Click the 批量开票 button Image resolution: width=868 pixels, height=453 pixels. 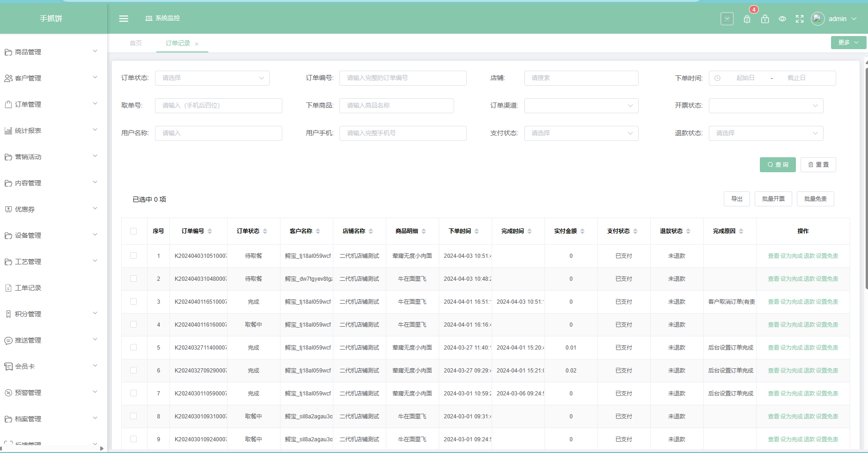(x=773, y=199)
